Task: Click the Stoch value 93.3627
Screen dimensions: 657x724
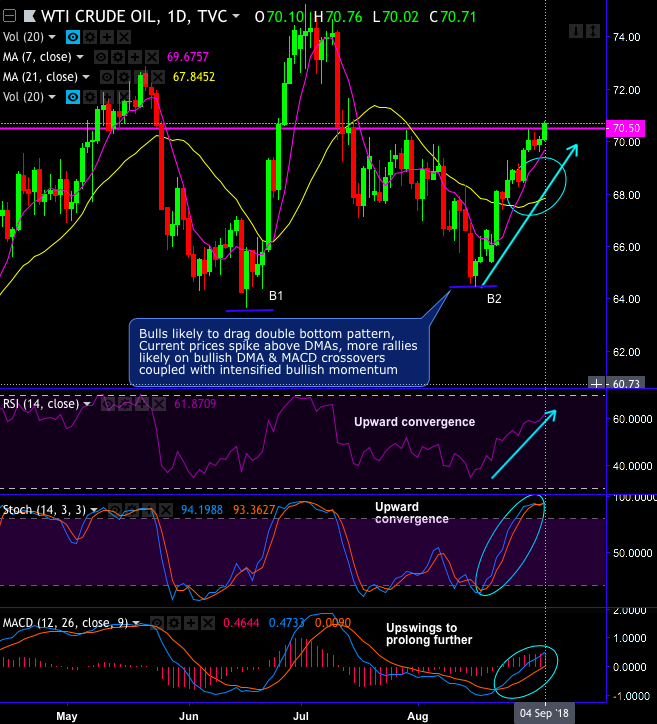Action: [253, 510]
